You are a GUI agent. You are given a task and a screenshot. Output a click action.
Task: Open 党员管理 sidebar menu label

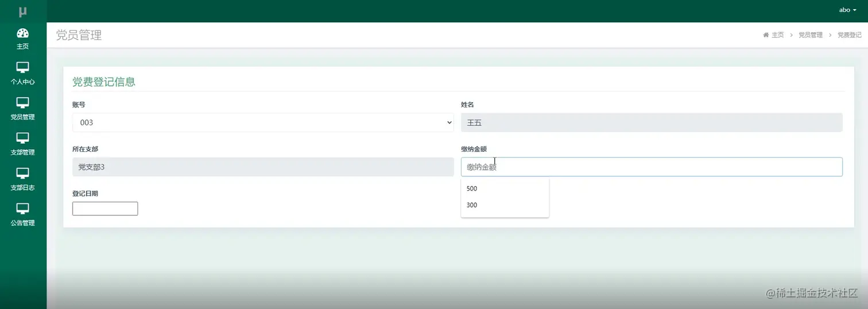click(x=22, y=117)
